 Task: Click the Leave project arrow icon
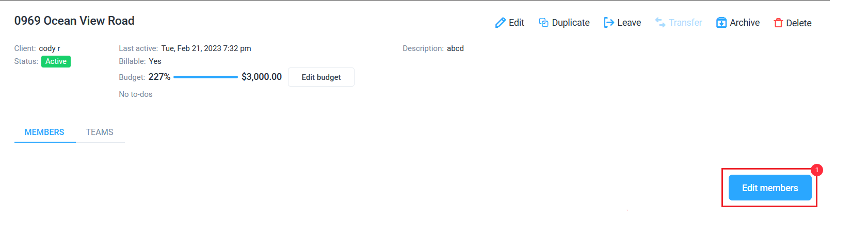point(609,23)
